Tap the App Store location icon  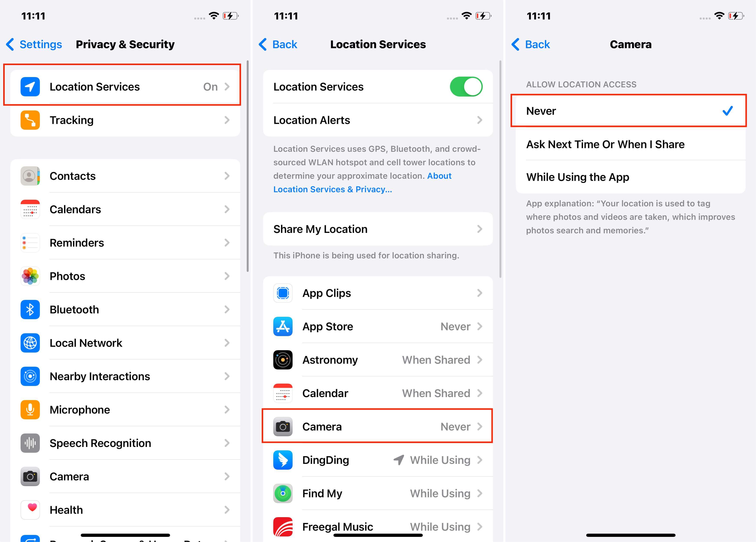pyautogui.click(x=282, y=326)
